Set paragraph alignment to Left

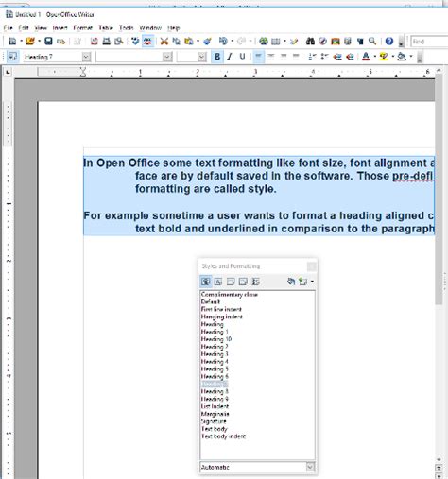coord(258,57)
